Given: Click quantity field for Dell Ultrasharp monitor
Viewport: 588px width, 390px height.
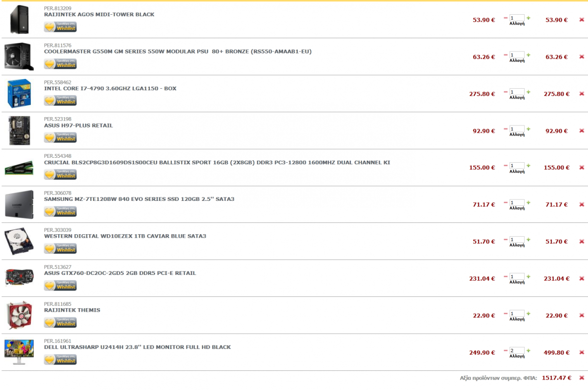Looking at the screenshot, I should (517, 350).
